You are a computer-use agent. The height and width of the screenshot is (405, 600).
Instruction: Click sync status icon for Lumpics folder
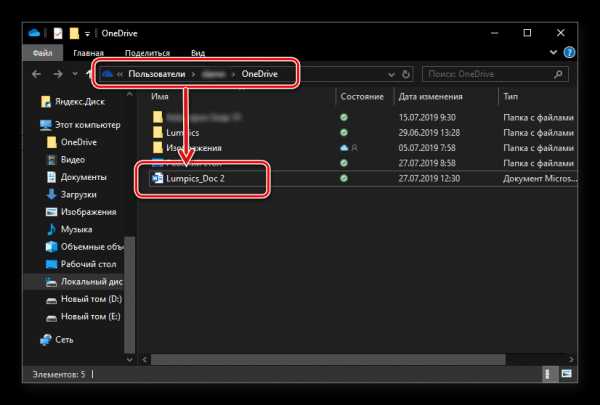pos(344,132)
